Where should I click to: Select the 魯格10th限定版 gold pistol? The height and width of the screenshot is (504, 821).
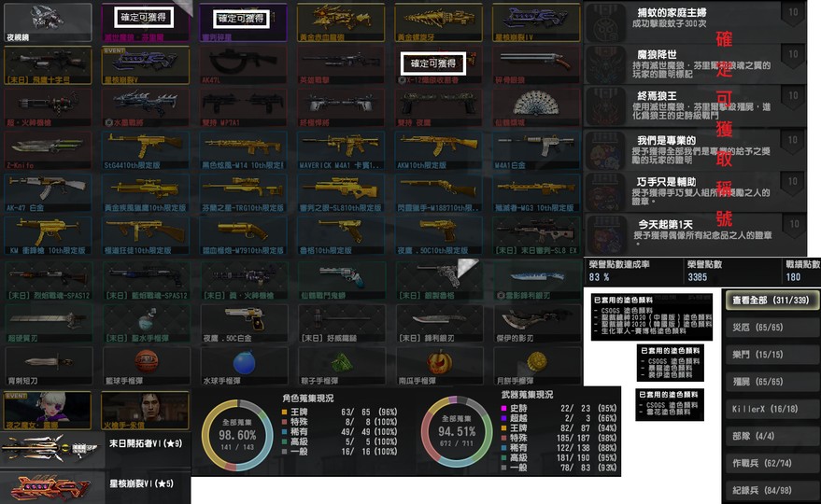coord(341,236)
